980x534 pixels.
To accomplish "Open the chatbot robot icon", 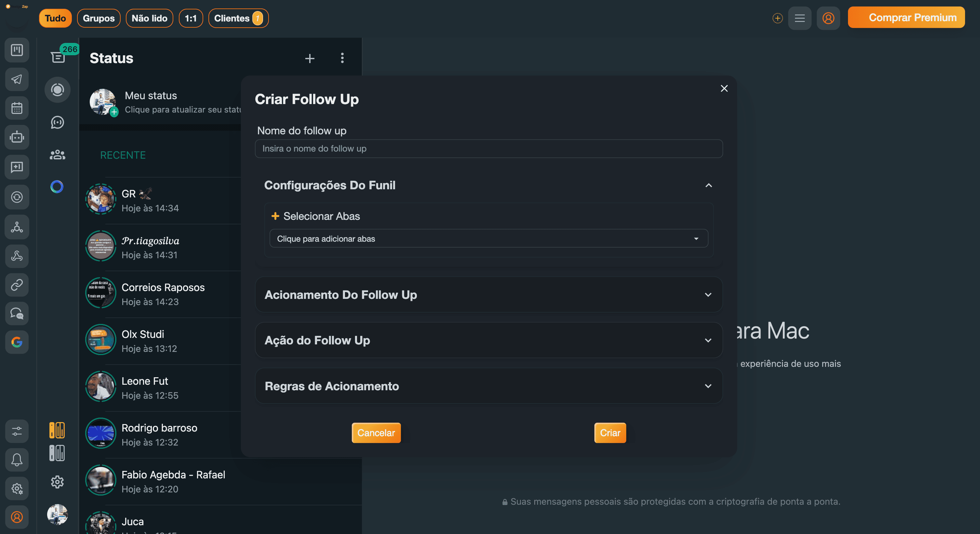I will pyautogui.click(x=17, y=137).
